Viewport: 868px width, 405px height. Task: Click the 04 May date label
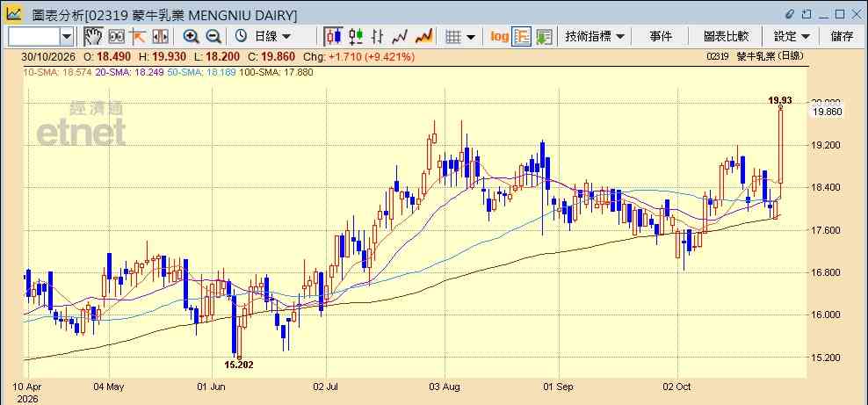[109, 387]
